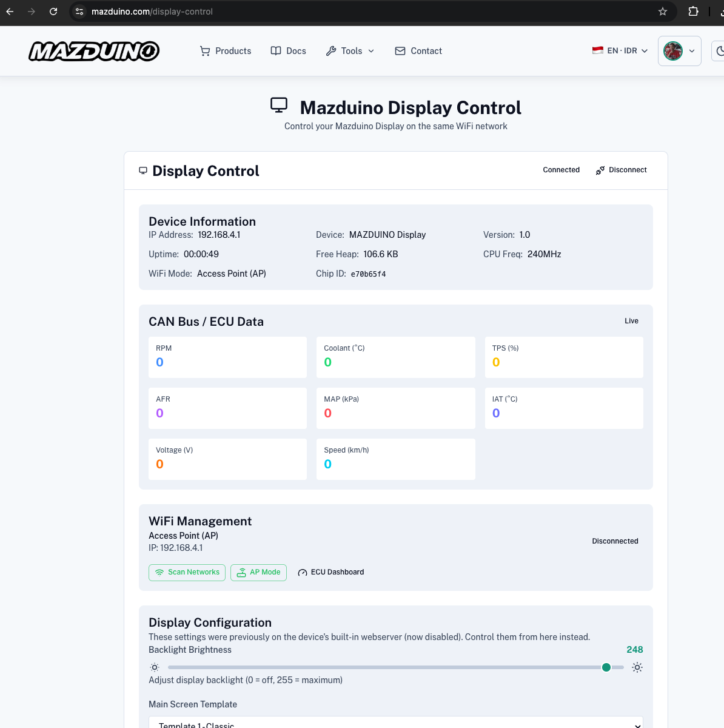Viewport: 724px width, 728px height.
Task: Click the site information icon in address bar
Action: [79, 12]
